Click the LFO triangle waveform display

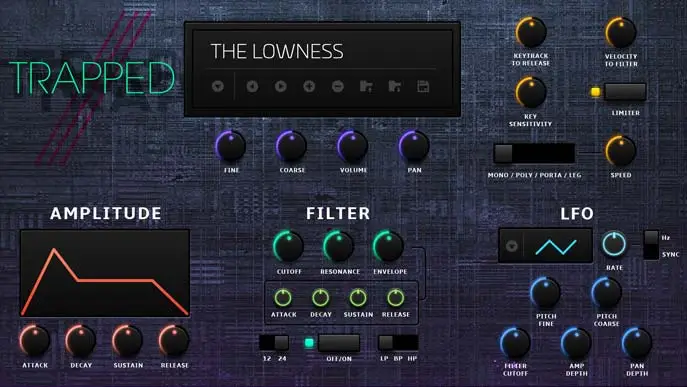(x=556, y=247)
